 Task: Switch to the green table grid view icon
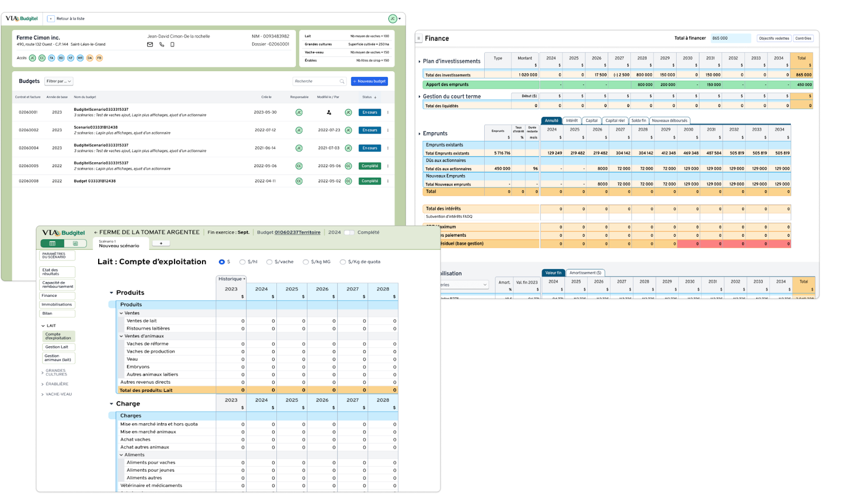(52, 244)
